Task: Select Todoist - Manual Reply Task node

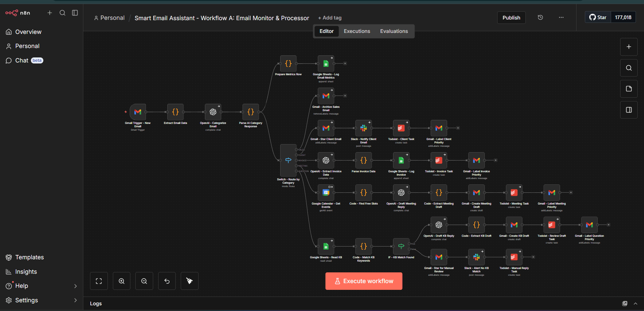Action: click(514, 257)
